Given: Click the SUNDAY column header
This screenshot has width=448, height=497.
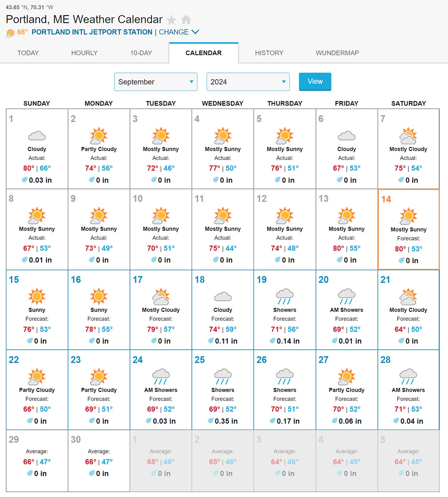Looking at the screenshot, I should [37, 103].
